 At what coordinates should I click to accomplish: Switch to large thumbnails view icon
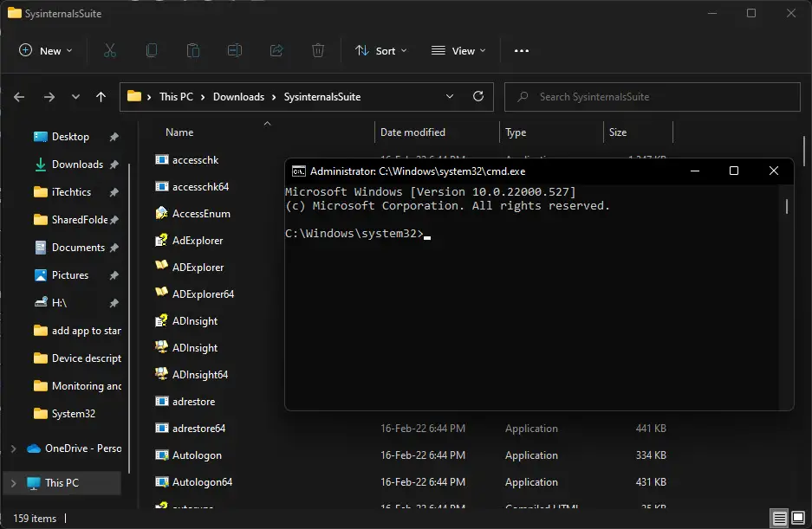(798, 518)
